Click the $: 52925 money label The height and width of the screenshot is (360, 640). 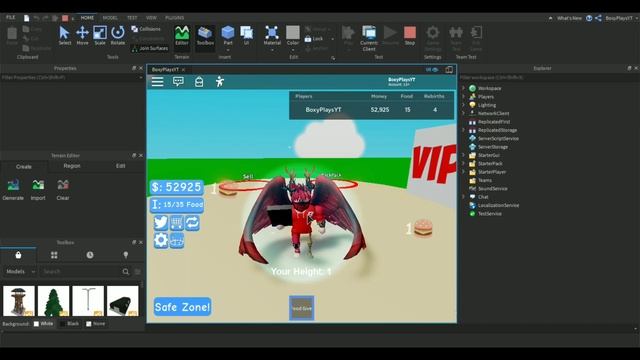click(x=177, y=187)
